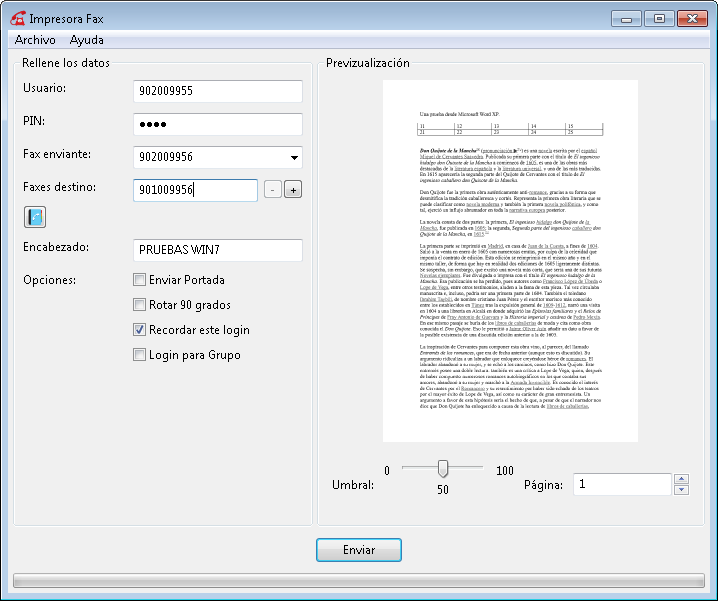Click the Impresora Fax title bar icon
The height and width of the screenshot is (602, 719).
pyautogui.click(x=17, y=18)
